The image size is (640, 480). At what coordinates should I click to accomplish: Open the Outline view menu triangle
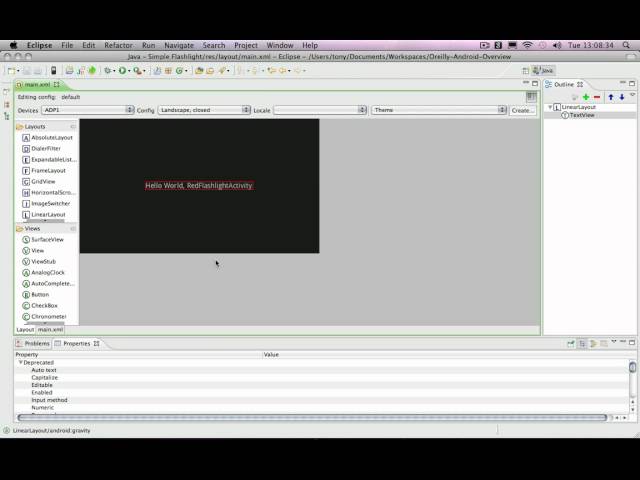[632, 95]
